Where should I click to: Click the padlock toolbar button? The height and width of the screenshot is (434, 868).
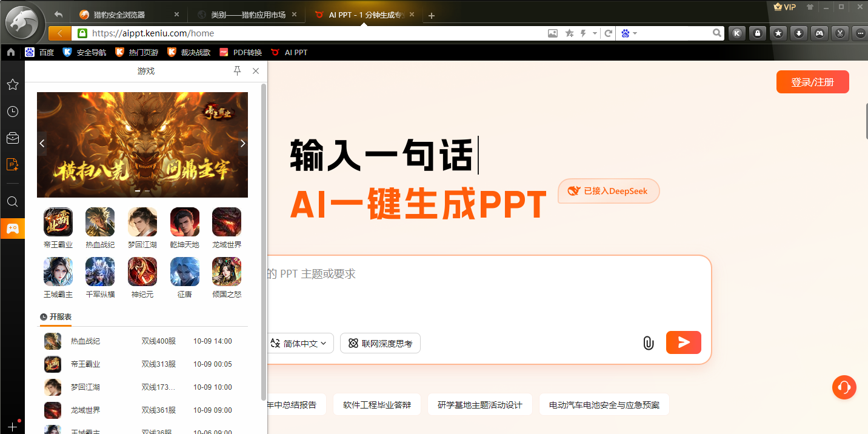point(758,33)
